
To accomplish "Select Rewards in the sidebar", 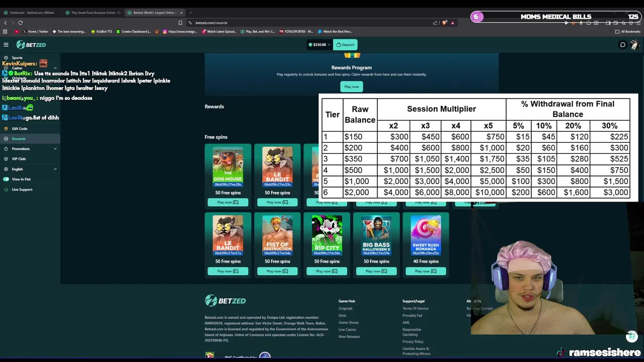I will click(x=30, y=139).
